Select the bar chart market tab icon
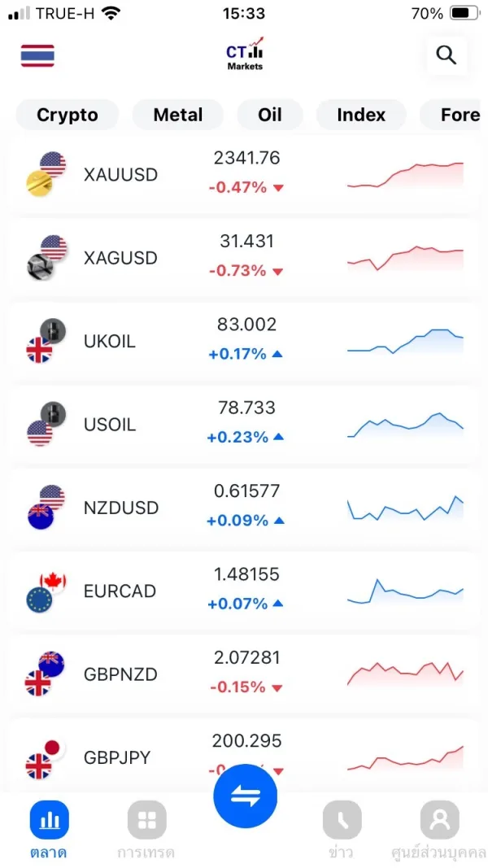Screen dimensions: 488x868 tap(50, 820)
